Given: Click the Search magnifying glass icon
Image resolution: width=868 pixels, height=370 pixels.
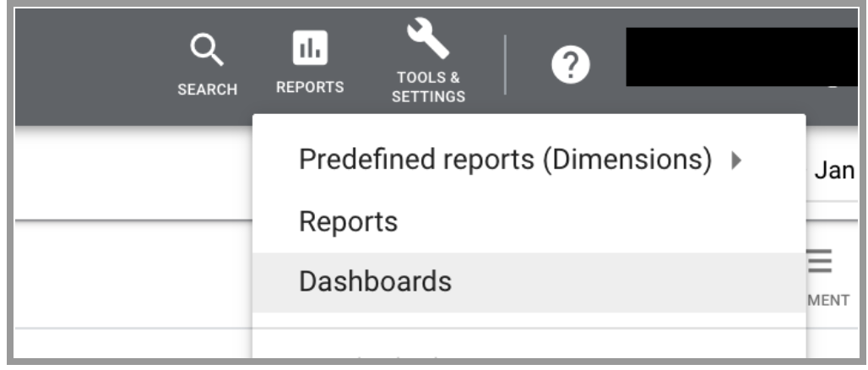Looking at the screenshot, I should pos(207,51).
